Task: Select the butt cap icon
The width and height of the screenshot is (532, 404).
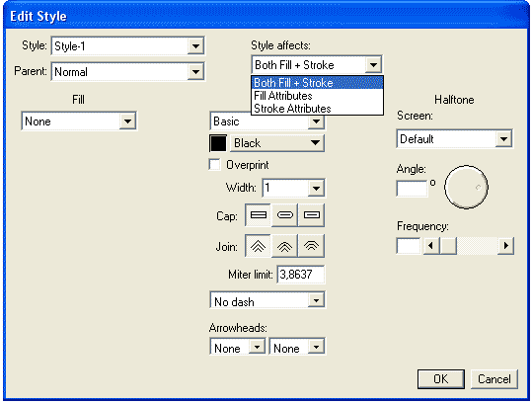Action: tap(259, 215)
